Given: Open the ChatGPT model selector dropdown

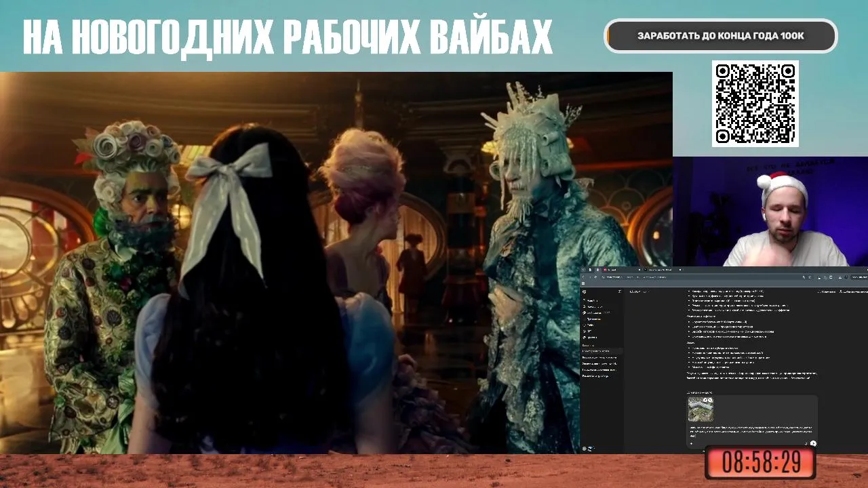Looking at the screenshot, I should click(639, 291).
